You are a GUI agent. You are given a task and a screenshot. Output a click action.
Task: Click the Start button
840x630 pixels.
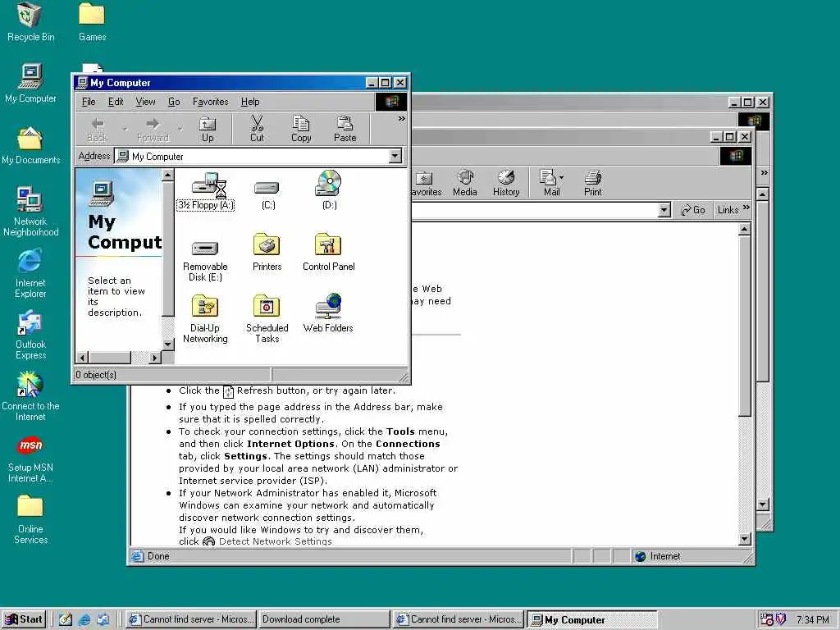24,619
